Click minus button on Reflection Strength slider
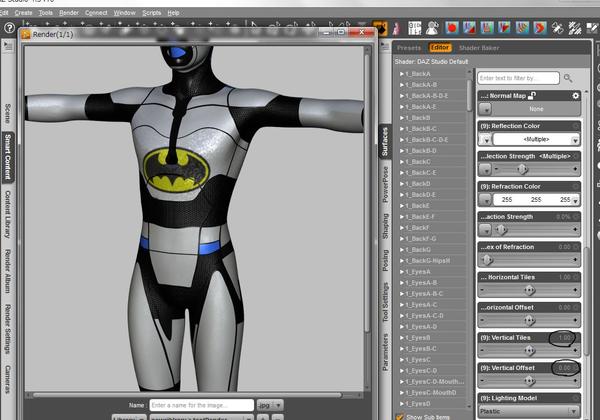The width and height of the screenshot is (600, 420). (497, 169)
